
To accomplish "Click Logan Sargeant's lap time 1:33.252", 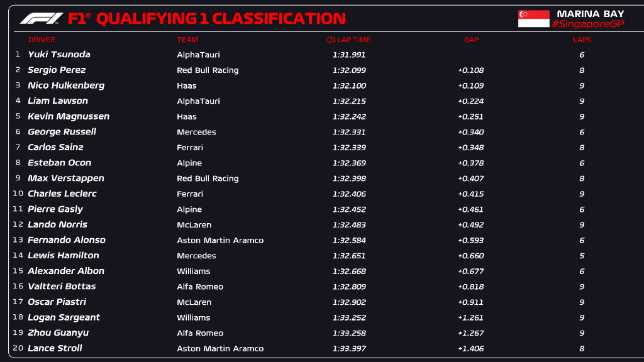I will (x=349, y=317).
